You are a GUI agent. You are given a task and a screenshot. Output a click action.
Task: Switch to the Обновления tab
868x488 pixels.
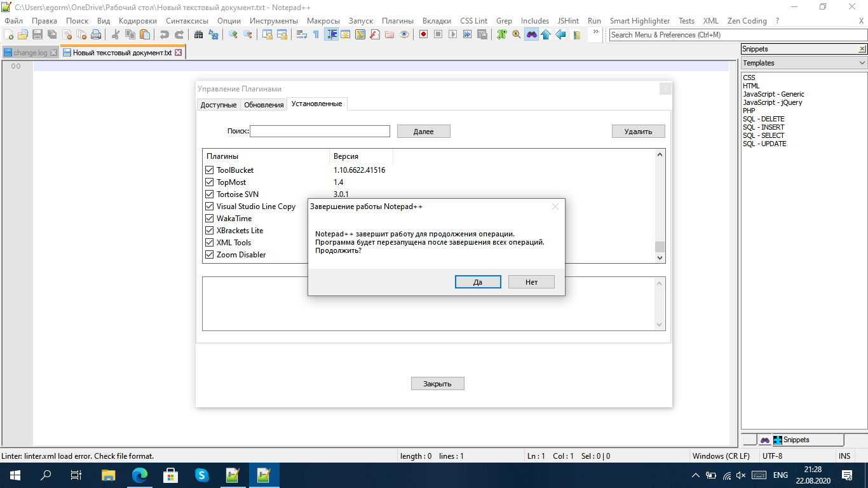(264, 105)
